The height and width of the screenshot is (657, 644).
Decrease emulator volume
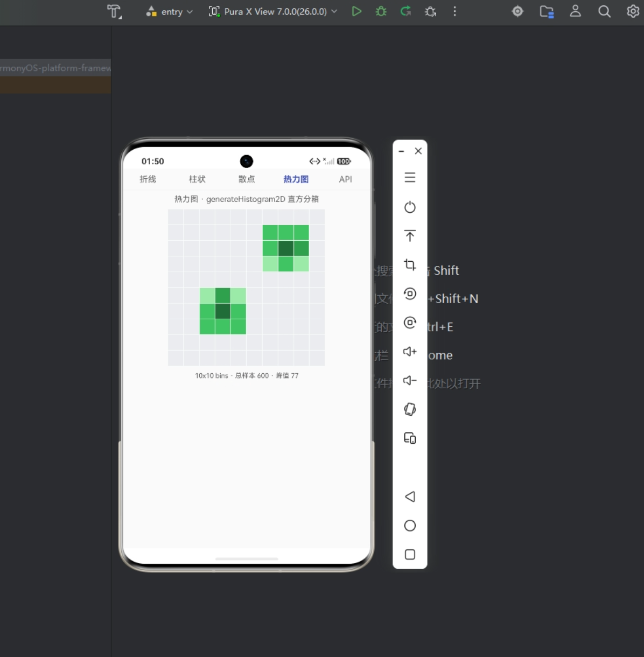click(410, 380)
